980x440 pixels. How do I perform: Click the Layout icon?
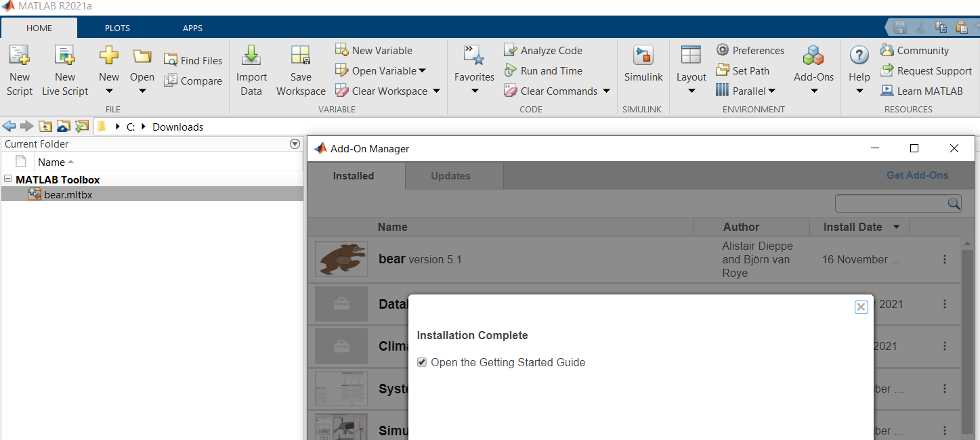pyautogui.click(x=691, y=56)
